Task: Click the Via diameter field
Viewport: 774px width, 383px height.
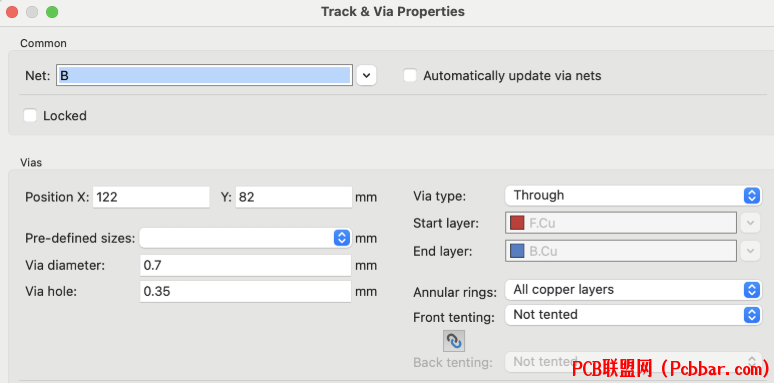Action: pos(245,266)
